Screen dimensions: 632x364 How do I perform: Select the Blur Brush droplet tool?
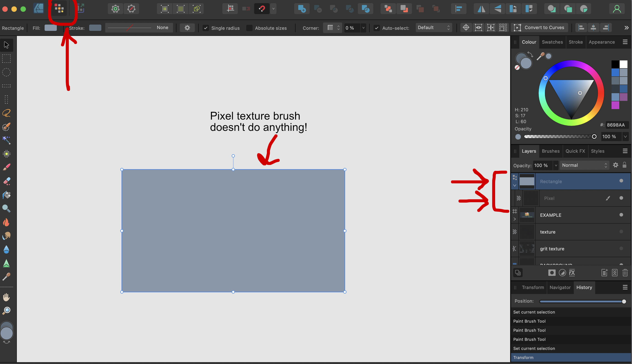point(7,249)
